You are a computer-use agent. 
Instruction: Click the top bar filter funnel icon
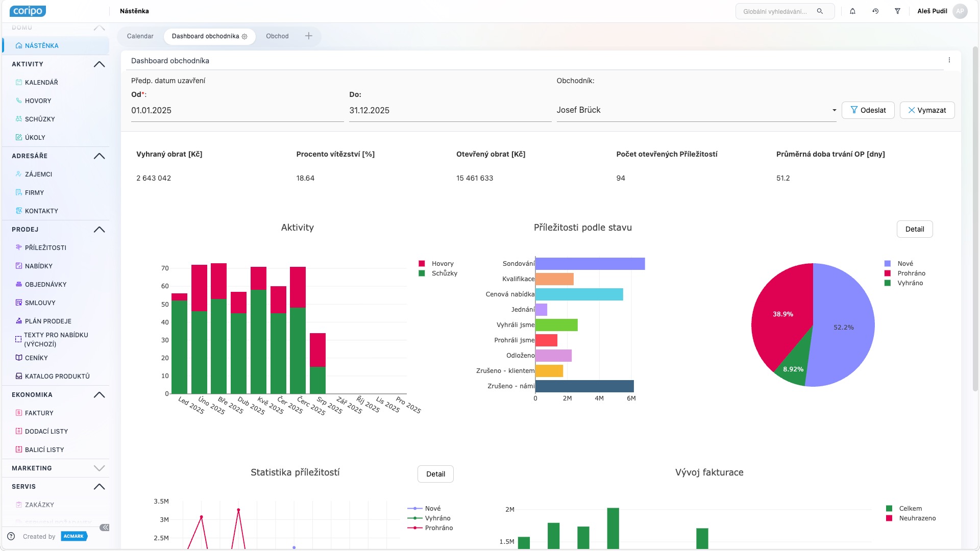[x=897, y=11]
